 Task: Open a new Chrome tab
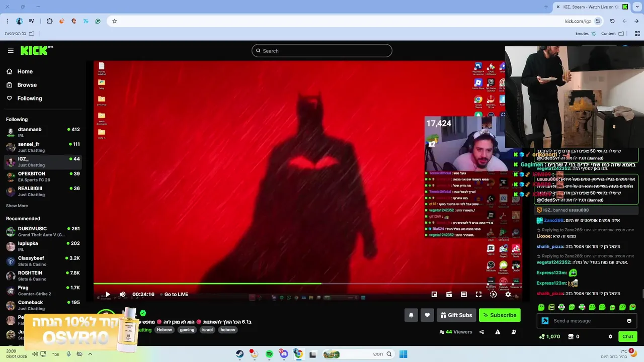click(x=546, y=7)
